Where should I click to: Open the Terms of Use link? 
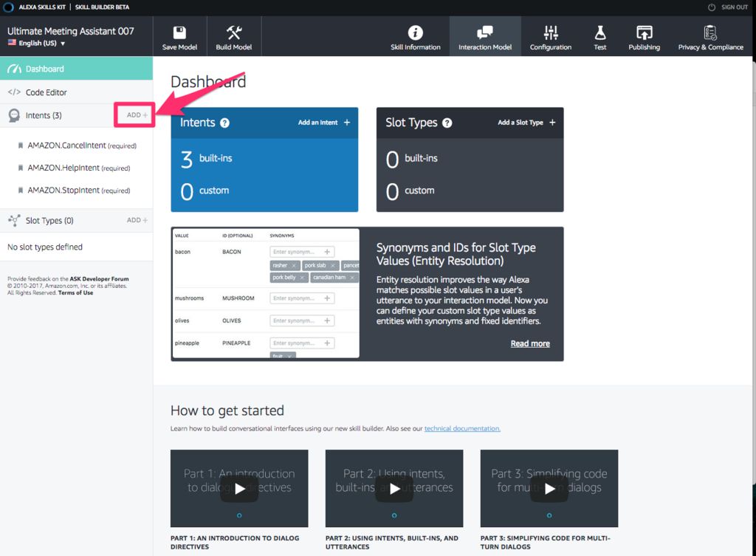click(76, 292)
